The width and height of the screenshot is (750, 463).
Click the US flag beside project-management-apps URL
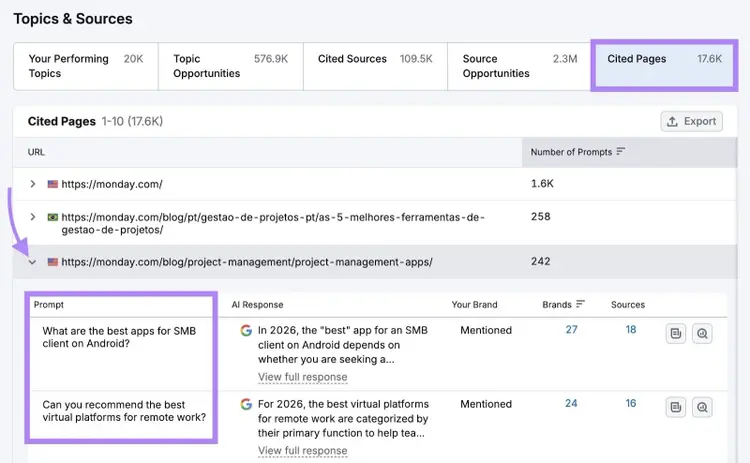pos(53,262)
